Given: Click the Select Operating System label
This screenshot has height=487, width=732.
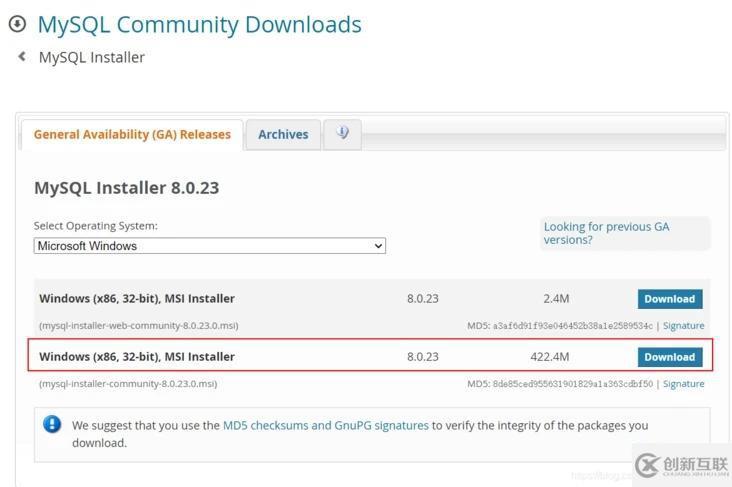Looking at the screenshot, I should click(96, 226).
